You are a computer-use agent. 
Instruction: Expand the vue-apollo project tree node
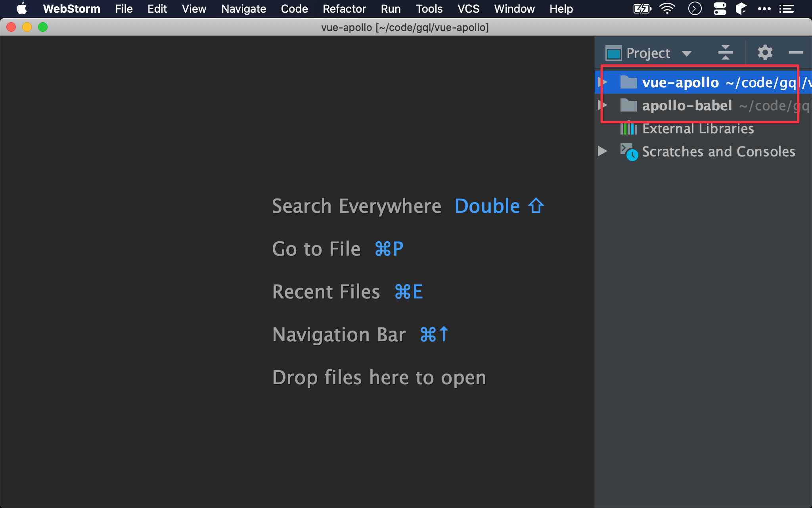[x=603, y=82]
